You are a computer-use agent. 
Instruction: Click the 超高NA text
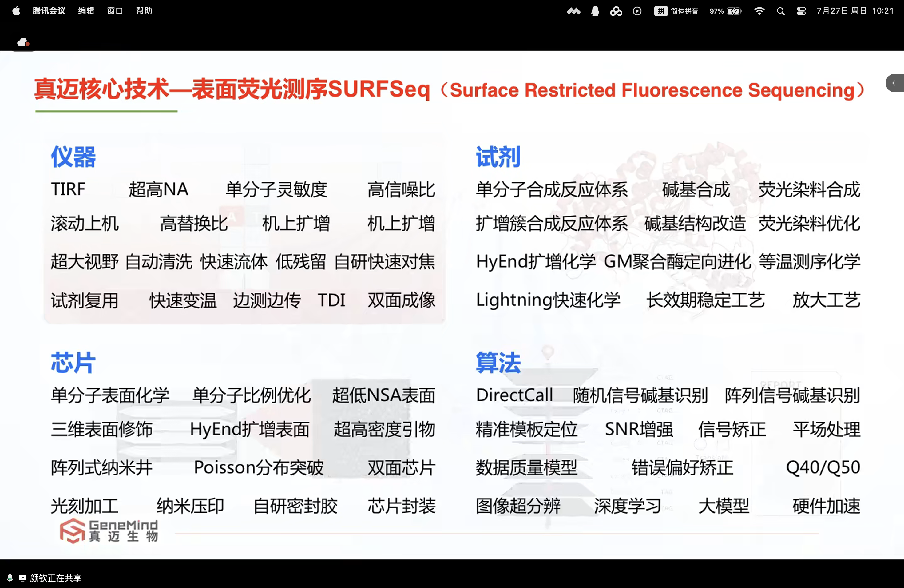point(158,189)
